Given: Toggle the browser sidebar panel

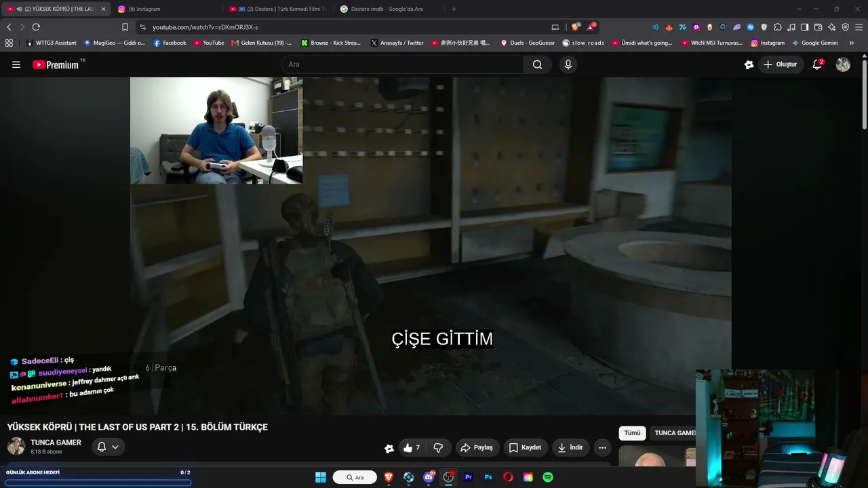Looking at the screenshot, I should pyautogui.click(x=804, y=27).
